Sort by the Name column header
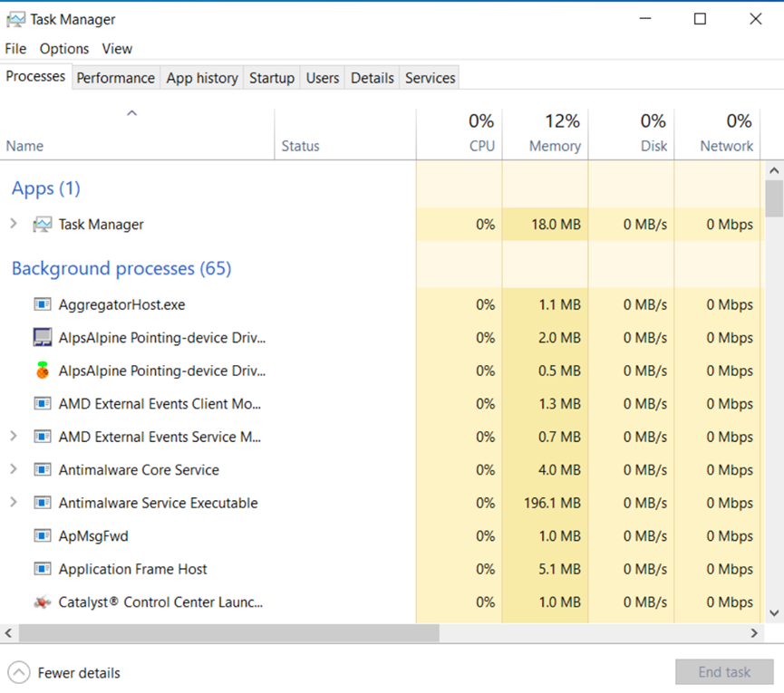784x693 pixels. [137, 135]
